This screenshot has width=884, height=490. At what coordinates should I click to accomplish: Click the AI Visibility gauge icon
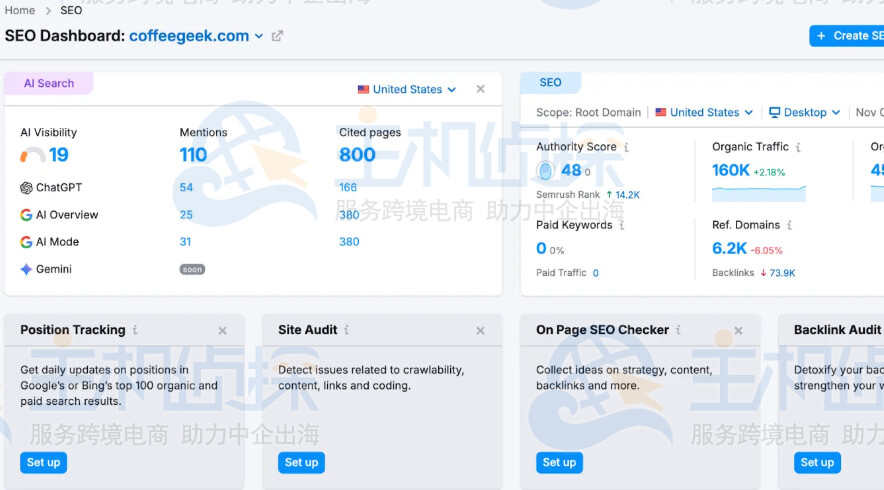click(32, 155)
